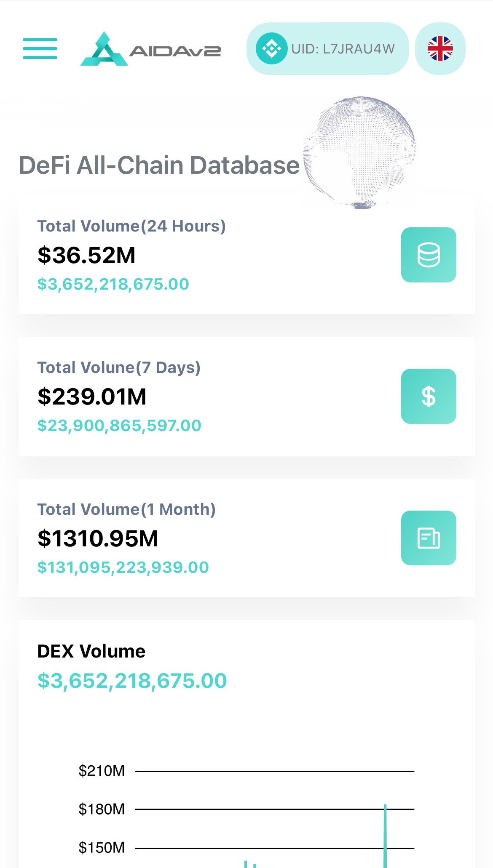Viewport: 493px width, 868px height.
Task: Click the DeFi All-Chain Database title
Action: pos(159,165)
